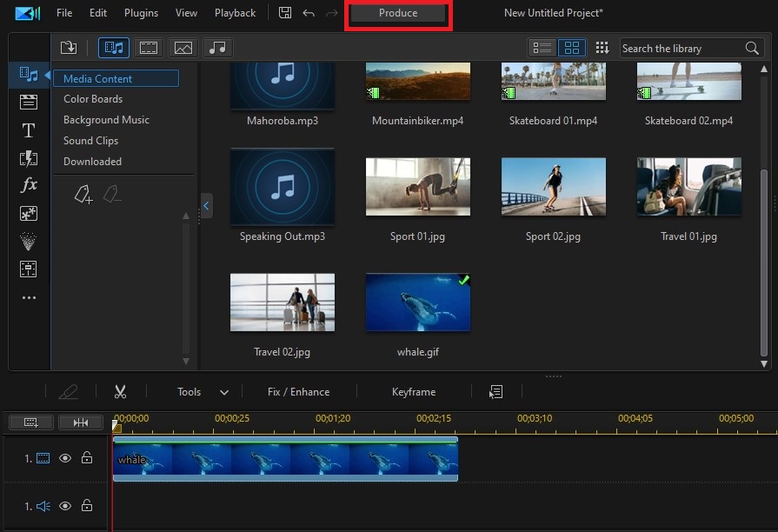Toggle lock on video track 1
Image resolution: width=778 pixels, height=532 pixels.
(87, 458)
